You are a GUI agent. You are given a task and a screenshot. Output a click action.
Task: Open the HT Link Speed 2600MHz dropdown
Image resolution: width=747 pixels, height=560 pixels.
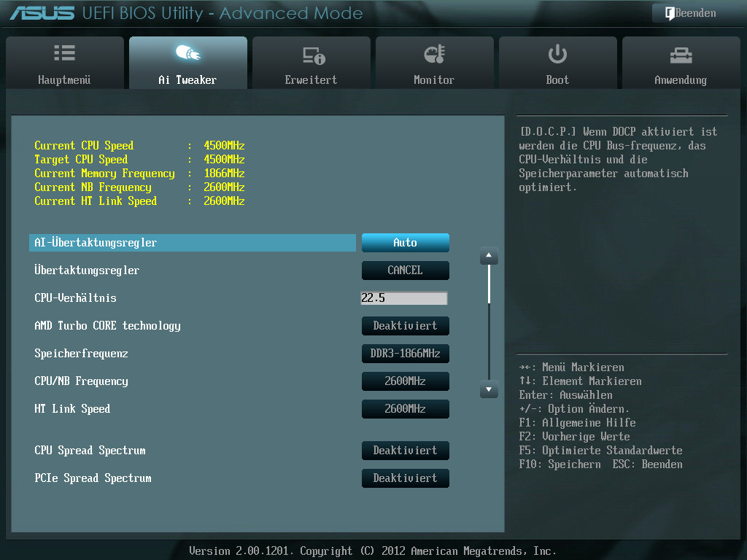[406, 408]
